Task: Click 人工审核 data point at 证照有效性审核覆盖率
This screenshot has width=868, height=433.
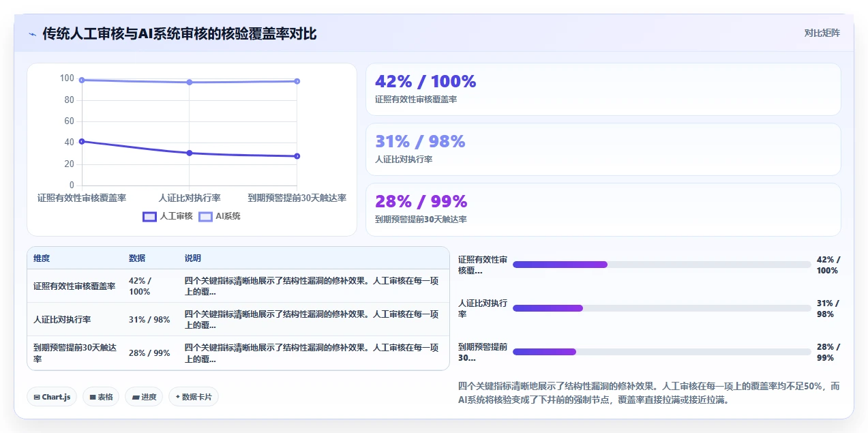Action: click(x=82, y=141)
